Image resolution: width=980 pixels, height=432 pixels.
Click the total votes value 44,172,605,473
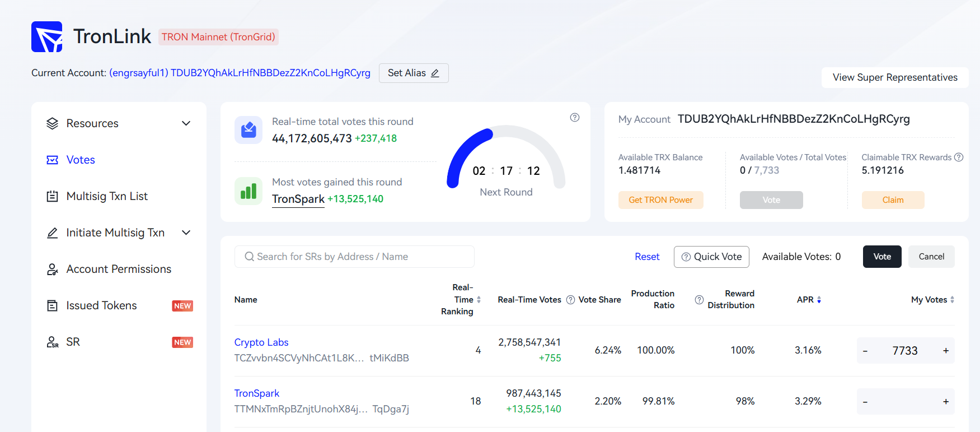point(312,138)
